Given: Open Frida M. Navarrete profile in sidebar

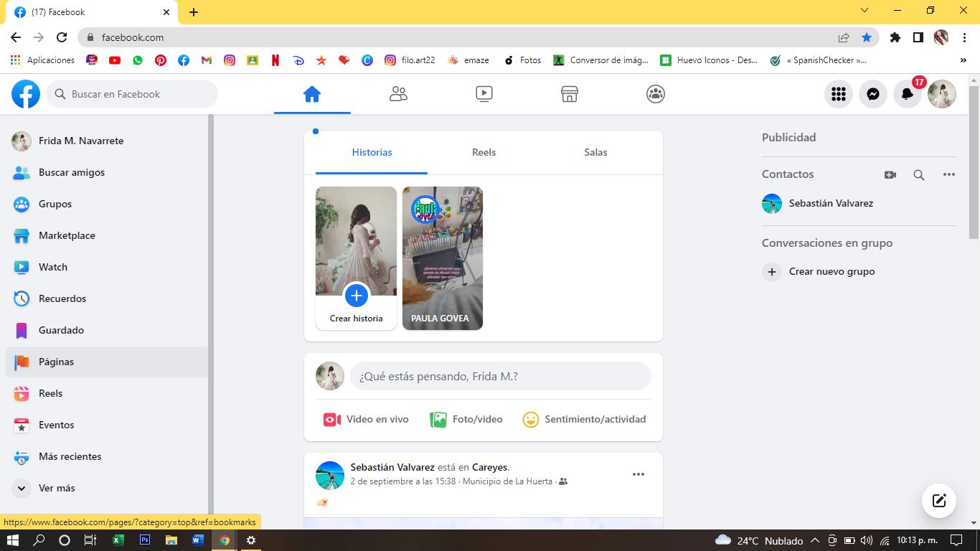Looking at the screenshot, I should (x=106, y=141).
